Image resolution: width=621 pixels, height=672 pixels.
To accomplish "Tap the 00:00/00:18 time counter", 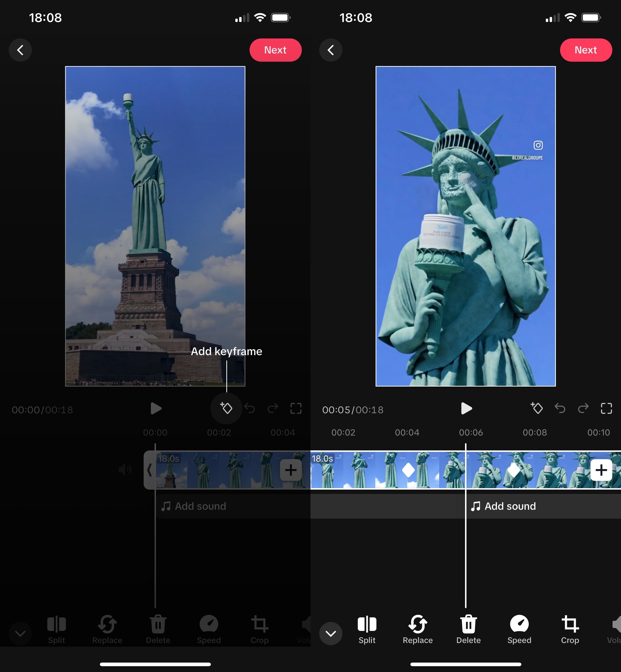I will pos(42,410).
